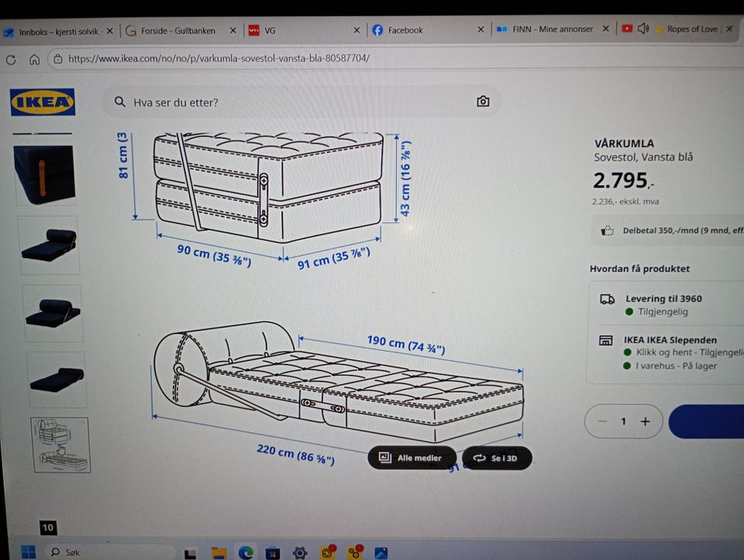
Task: Open visual search camera icon
Action: pos(483,101)
